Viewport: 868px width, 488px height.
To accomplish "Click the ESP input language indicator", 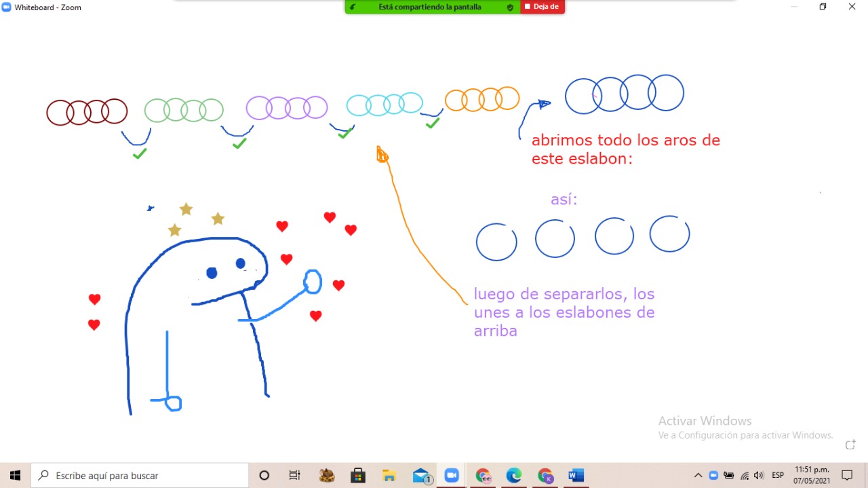I will pos(778,476).
